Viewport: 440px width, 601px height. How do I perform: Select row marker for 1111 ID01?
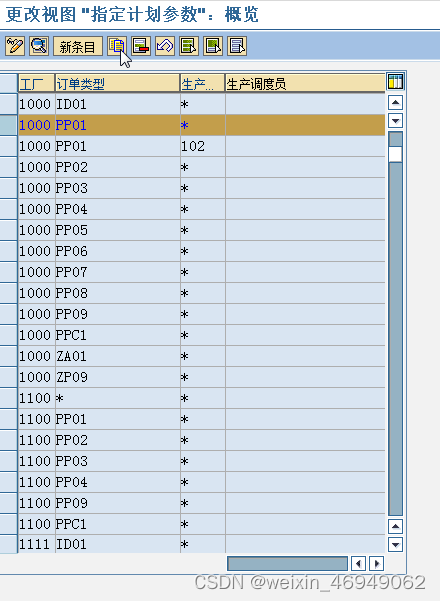coord(8,544)
